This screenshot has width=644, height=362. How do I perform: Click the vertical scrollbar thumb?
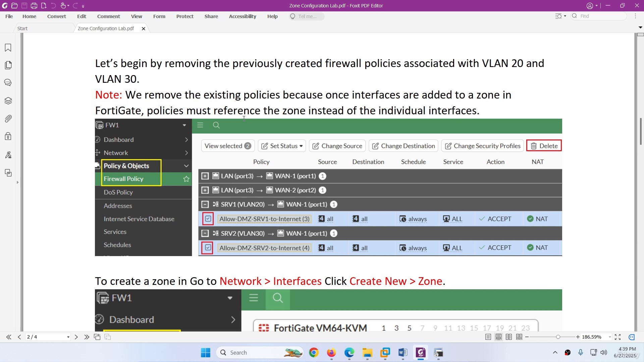[x=641, y=131]
